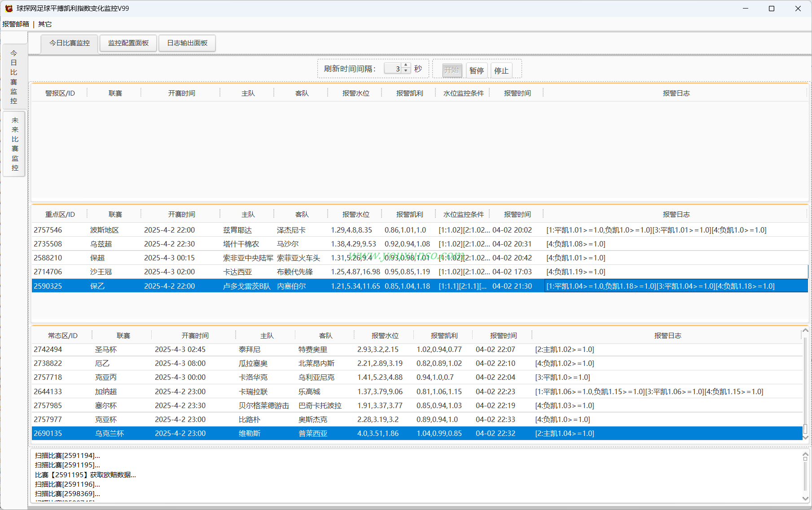Minimize the application window

pos(746,9)
